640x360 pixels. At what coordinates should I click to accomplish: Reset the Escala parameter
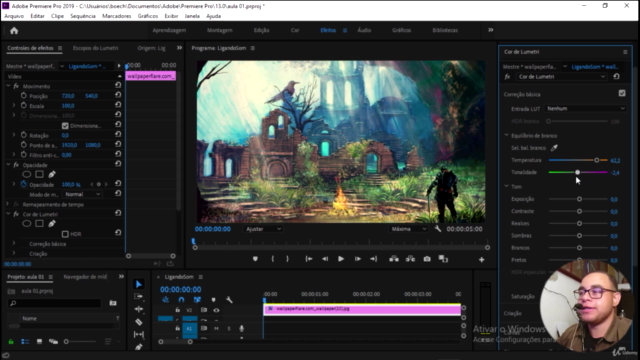(x=118, y=104)
